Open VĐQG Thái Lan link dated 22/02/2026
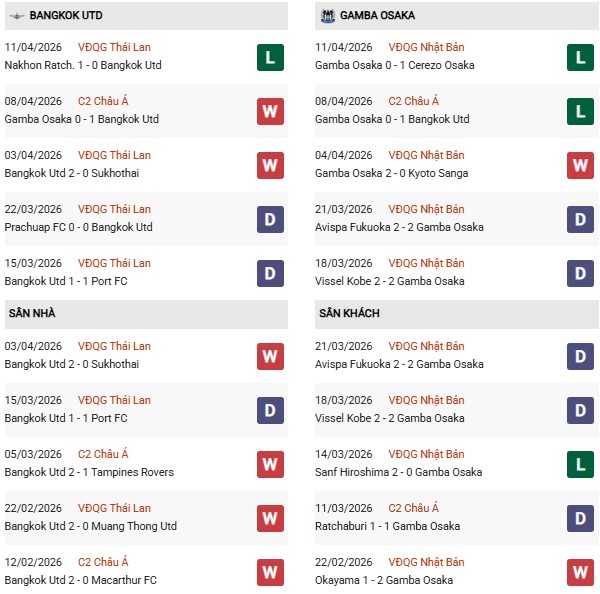This screenshot has height=594, width=600. pyautogui.click(x=115, y=508)
